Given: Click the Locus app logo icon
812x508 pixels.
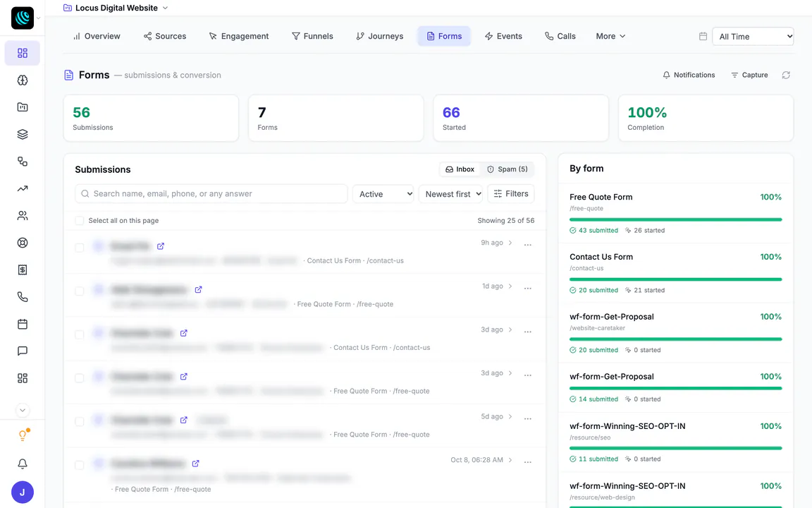Looking at the screenshot, I should (x=23, y=18).
